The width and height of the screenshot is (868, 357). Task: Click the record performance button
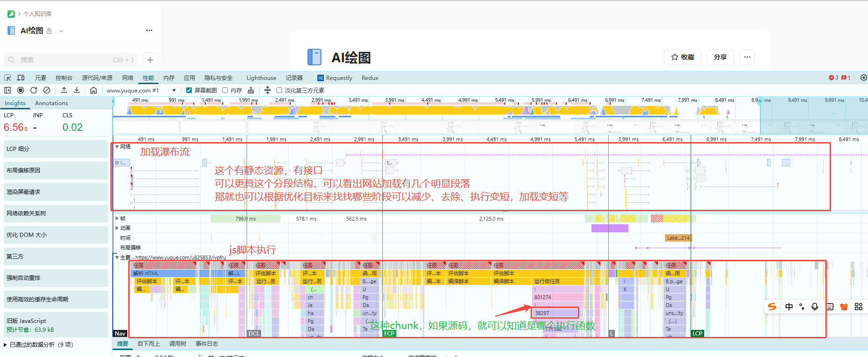21,90
